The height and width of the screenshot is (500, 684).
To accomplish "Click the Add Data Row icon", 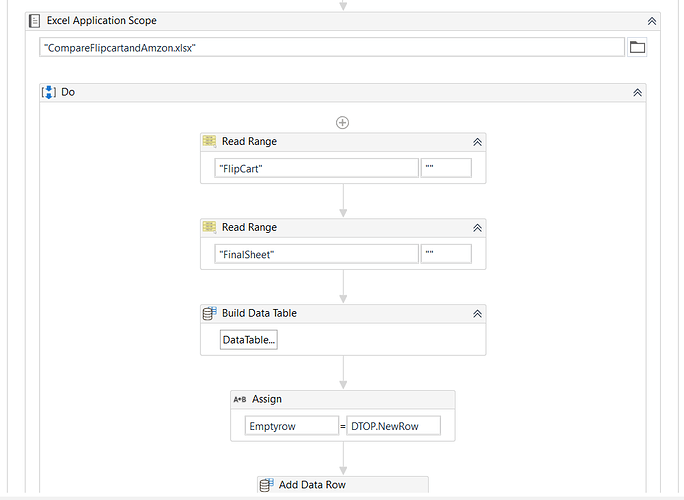I will click(x=267, y=485).
